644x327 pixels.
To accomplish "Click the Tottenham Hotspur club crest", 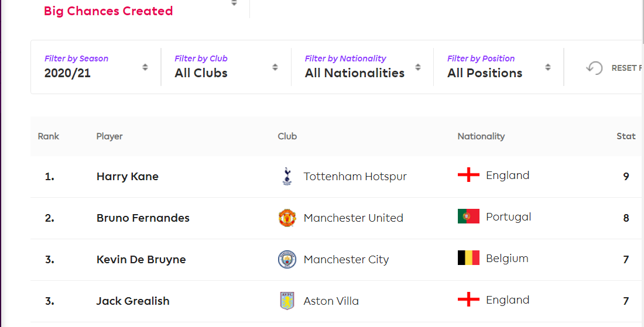I will tap(287, 176).
